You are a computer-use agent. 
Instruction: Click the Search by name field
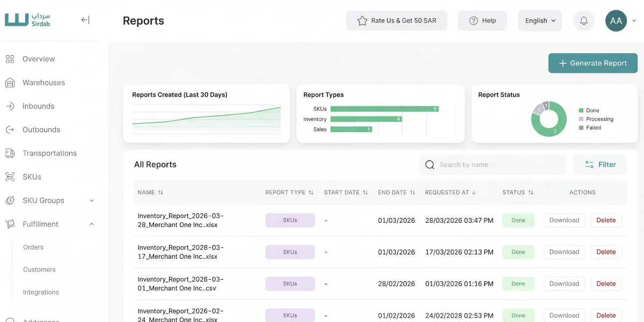coord(493,165)
